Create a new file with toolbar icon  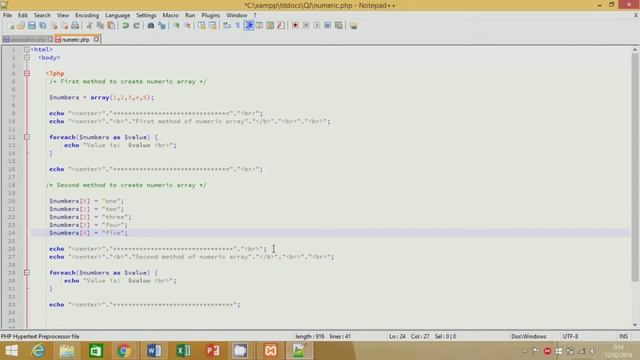coord(12,26)
